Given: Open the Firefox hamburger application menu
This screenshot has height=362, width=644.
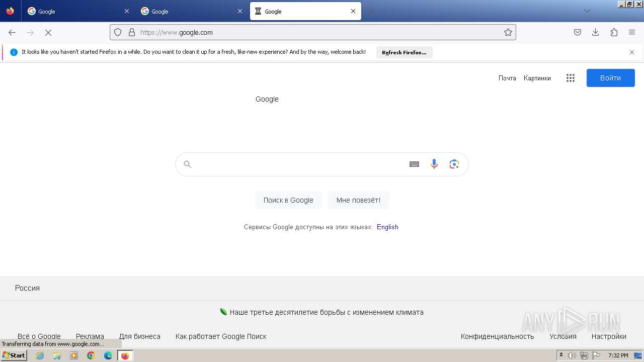Looking at the screenshot, I should pyautogui.click(x=632, y=32).
